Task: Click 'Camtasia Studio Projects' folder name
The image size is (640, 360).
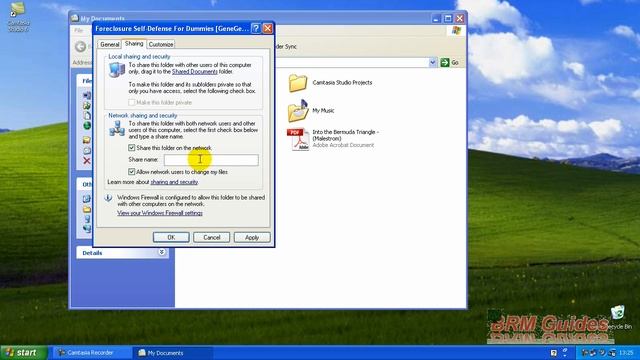Action: point(342,82)
